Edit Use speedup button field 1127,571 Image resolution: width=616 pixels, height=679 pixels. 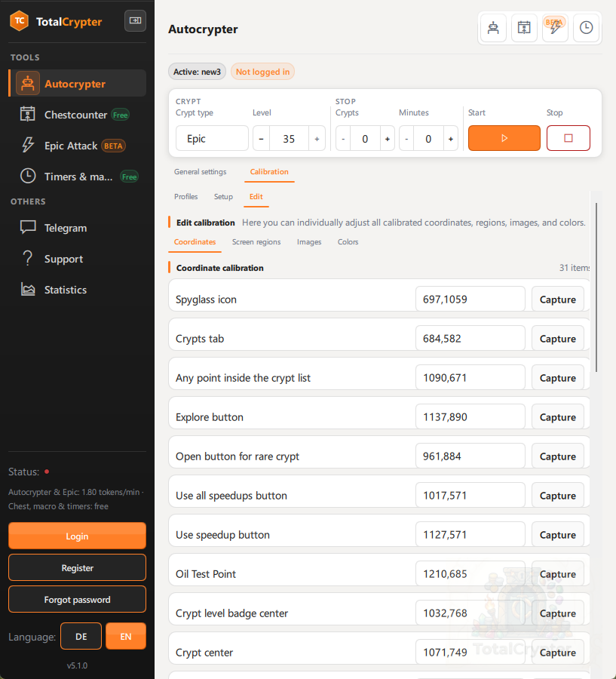(470, 535)
